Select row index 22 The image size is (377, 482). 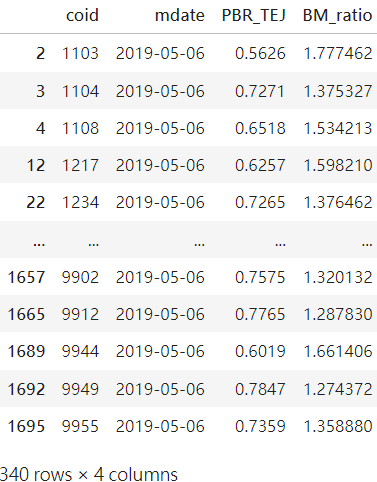[x=36, y=203]
